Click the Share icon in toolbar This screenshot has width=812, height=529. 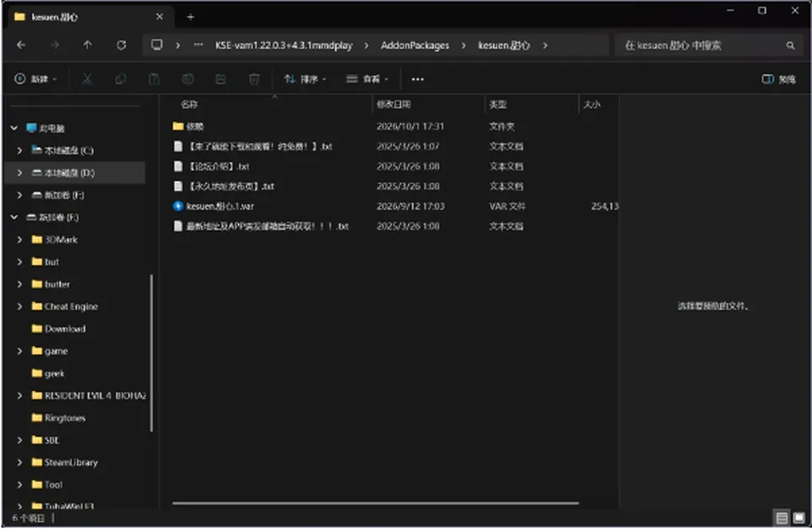point(221,79)
